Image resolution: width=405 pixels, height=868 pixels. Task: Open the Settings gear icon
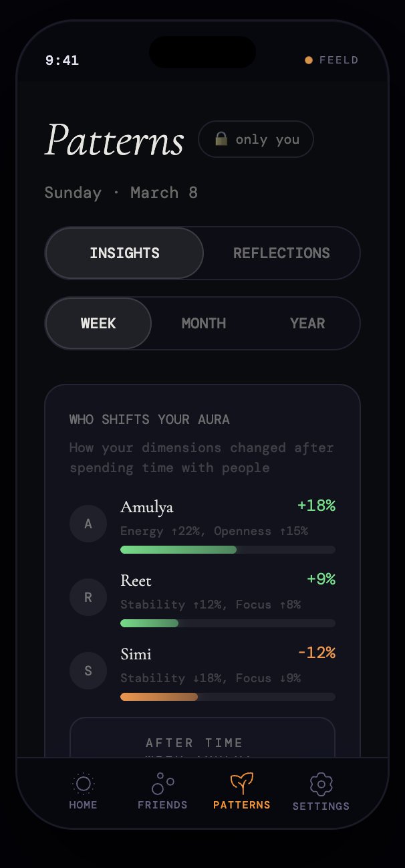[x=321, y=784]
